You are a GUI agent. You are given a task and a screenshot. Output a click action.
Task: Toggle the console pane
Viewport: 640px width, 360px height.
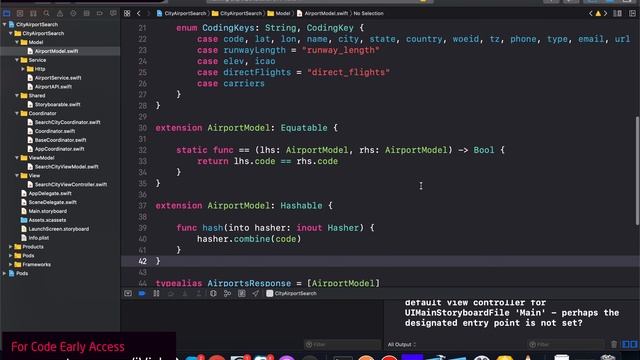point(634,344)
